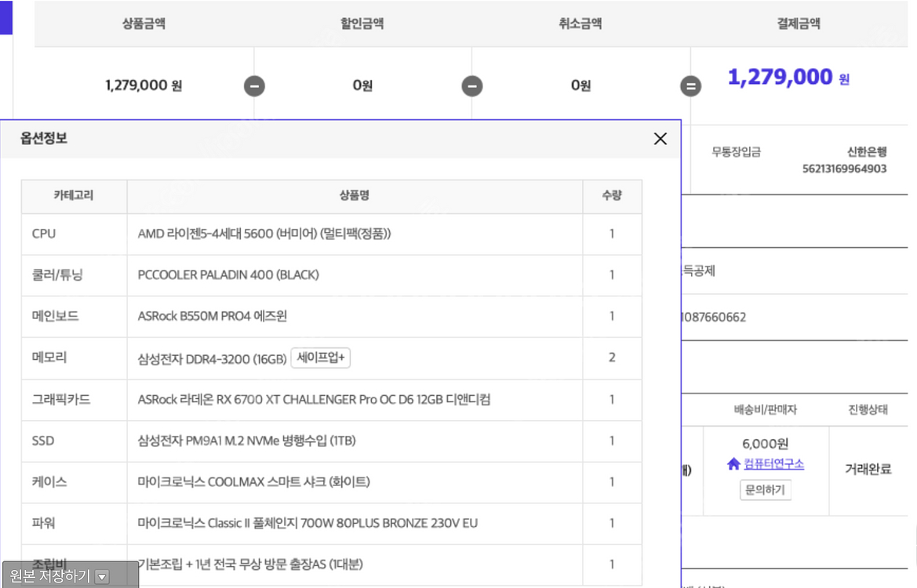Click the first minus icon after 상품금액

pyautogui.click(x=254, y=86)
